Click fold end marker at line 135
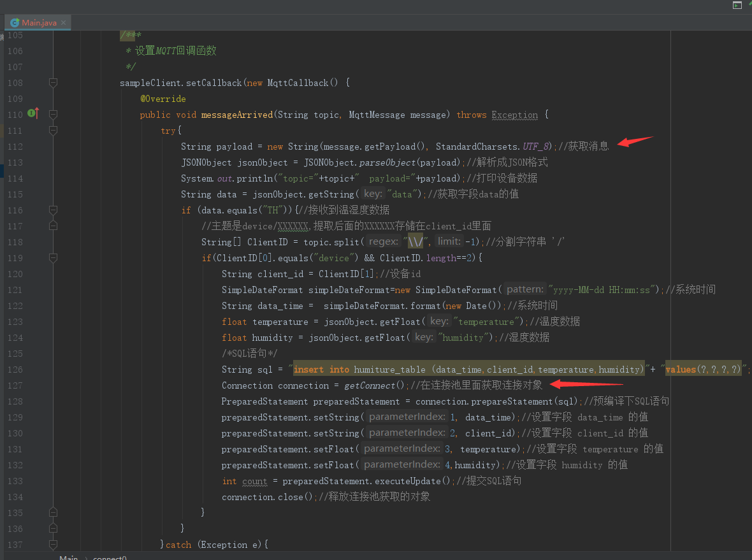 [x=54, y=512]
